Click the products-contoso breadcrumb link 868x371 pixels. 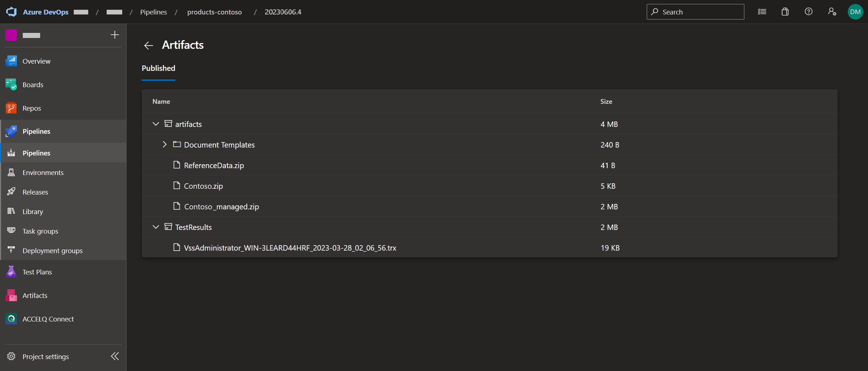pyautogui.click(x=214, y=12)
